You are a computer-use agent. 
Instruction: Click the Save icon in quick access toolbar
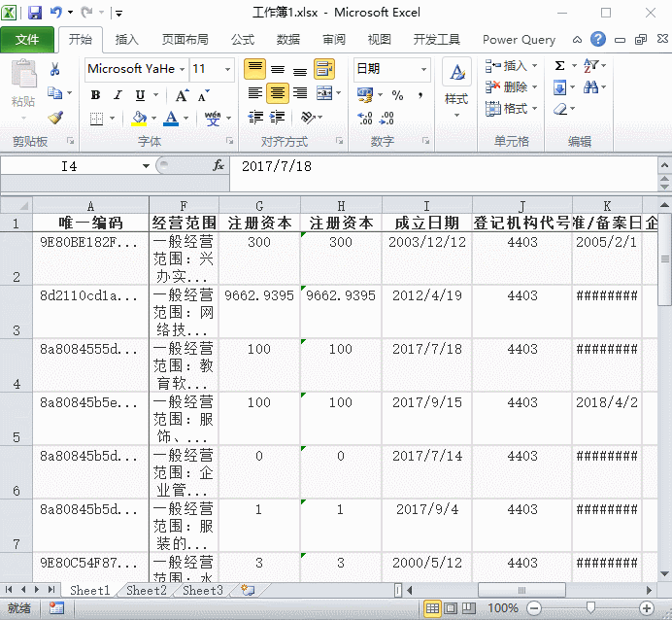pyautogui.click(x=35, y=13)
